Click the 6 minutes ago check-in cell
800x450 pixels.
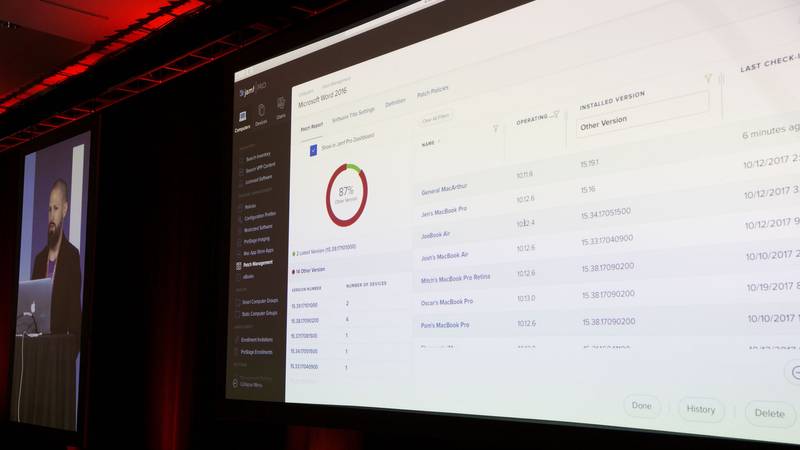(770, 132)
